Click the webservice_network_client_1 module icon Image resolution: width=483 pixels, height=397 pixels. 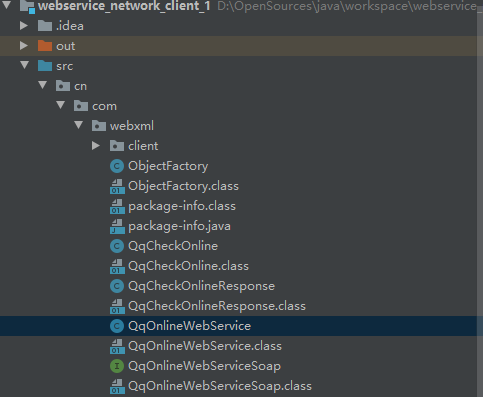pos(27,6)
